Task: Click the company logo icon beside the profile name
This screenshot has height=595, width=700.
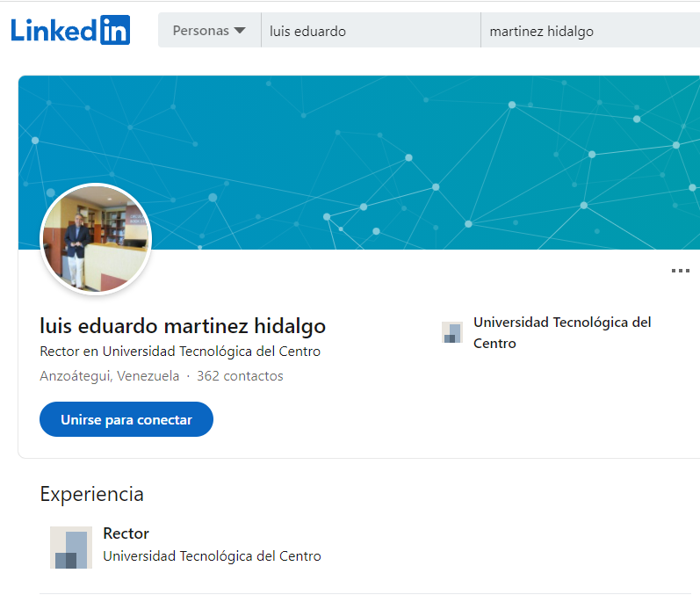Action: click(452, 332)
